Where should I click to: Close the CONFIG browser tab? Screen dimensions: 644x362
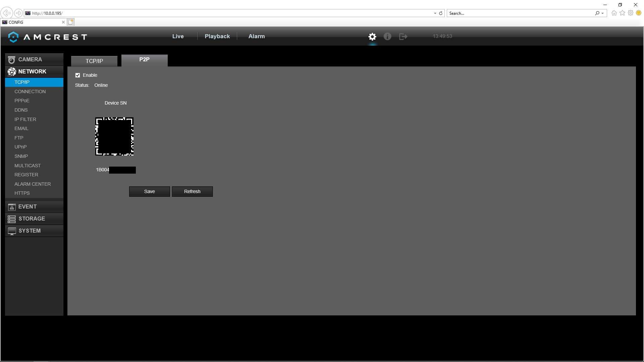tap(63, 22)
